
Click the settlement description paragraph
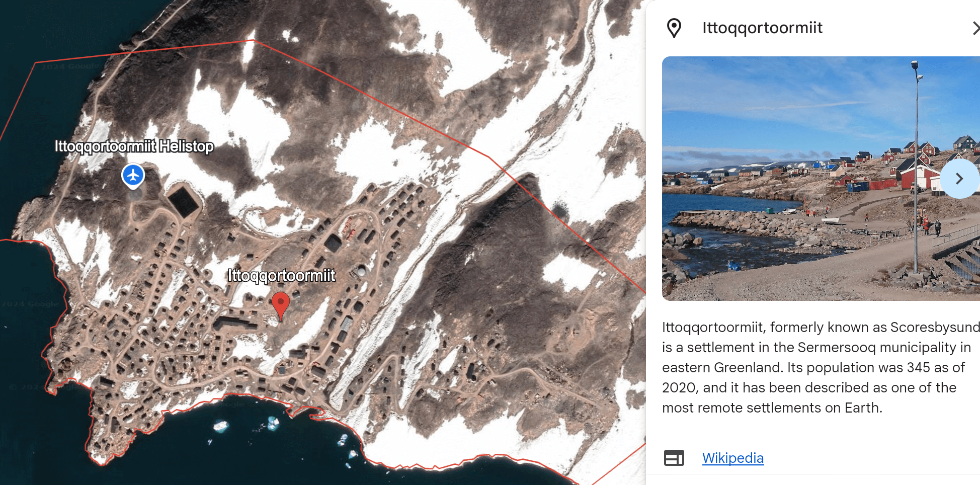coord(821,367)
